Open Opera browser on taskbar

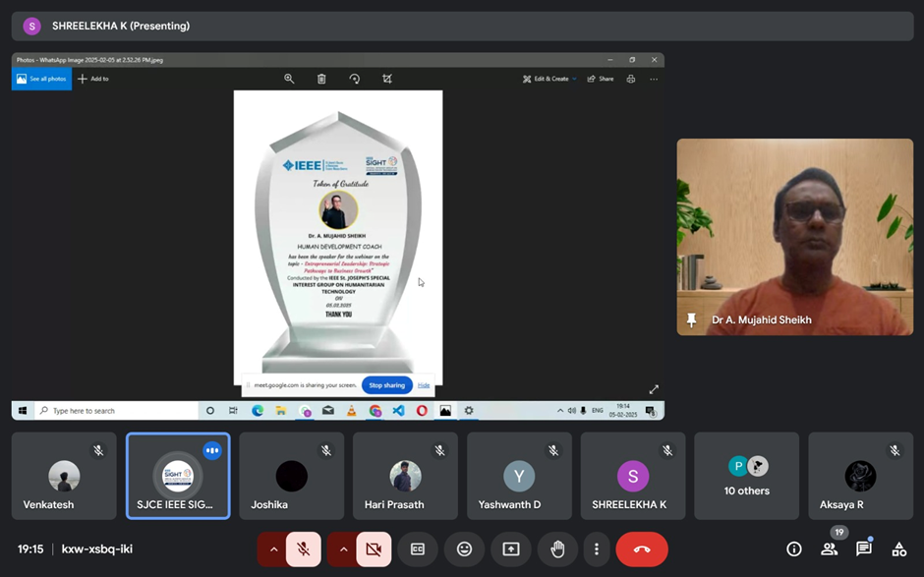422,411
